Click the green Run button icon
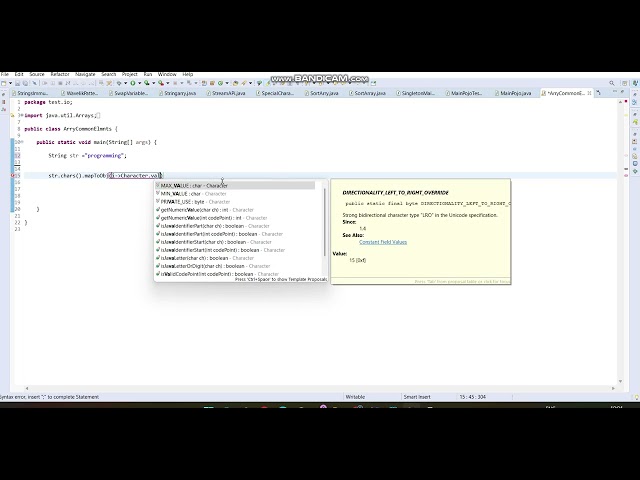The width and height of the screenshot is (640, 480). tap(133, 83)
